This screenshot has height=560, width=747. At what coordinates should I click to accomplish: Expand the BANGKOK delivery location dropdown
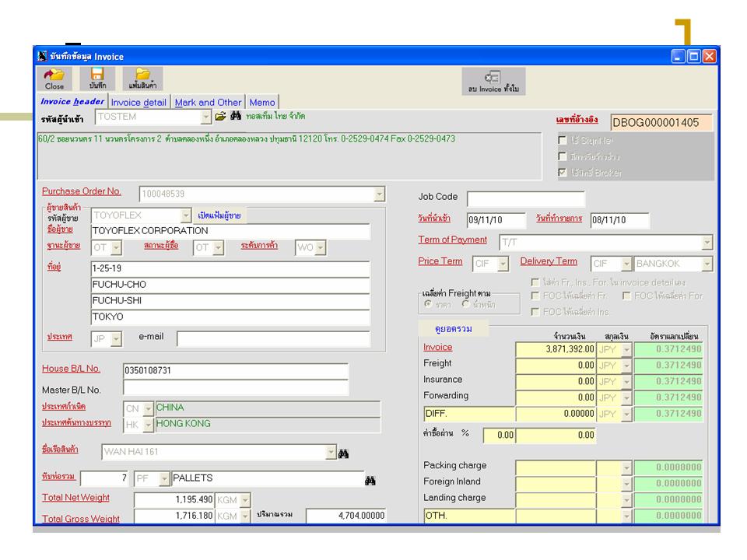coord(707,264)
